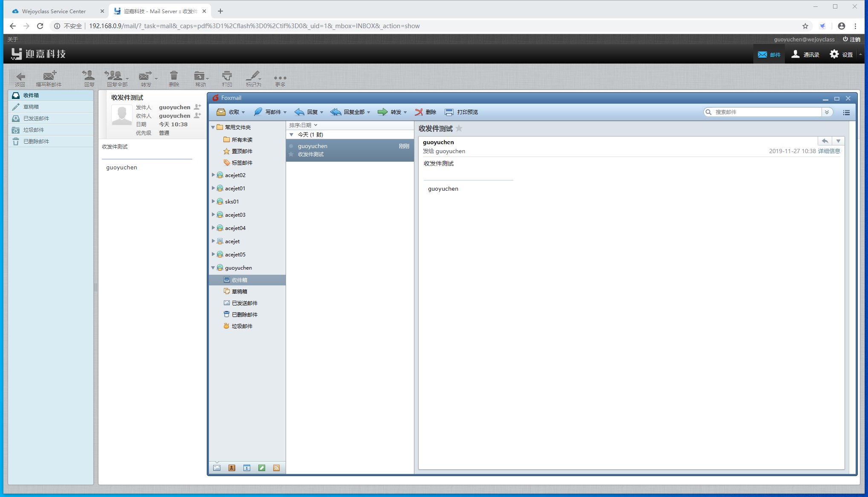Click the 详细信息 link in message header
Viewport: 868px width, 497px height.
pos(829,151)
